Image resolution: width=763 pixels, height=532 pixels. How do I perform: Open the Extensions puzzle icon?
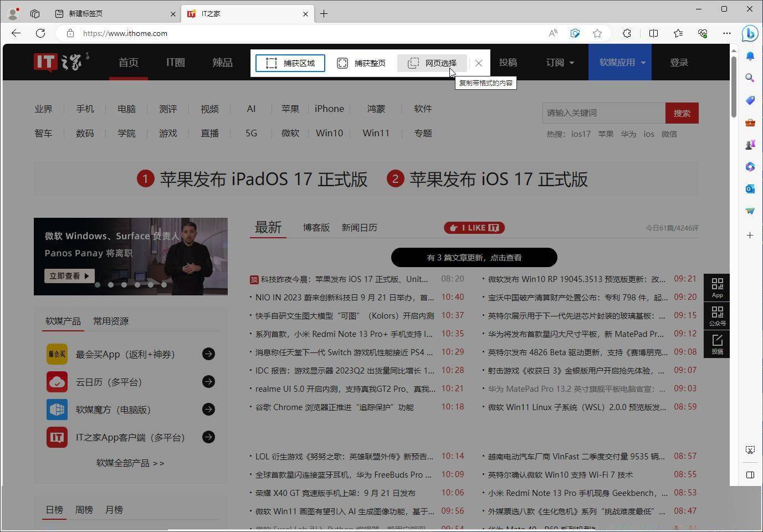click(627, 33)
